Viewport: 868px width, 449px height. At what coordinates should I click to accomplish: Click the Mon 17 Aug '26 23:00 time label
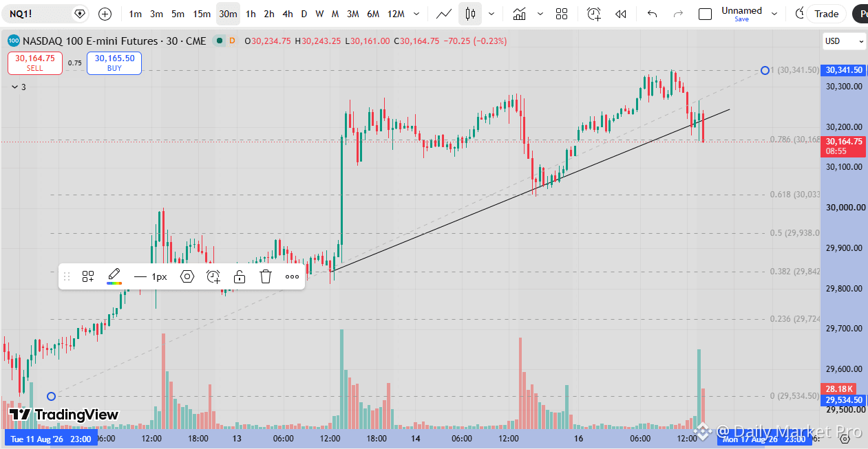pyautogui.click(x=764, y=439)
